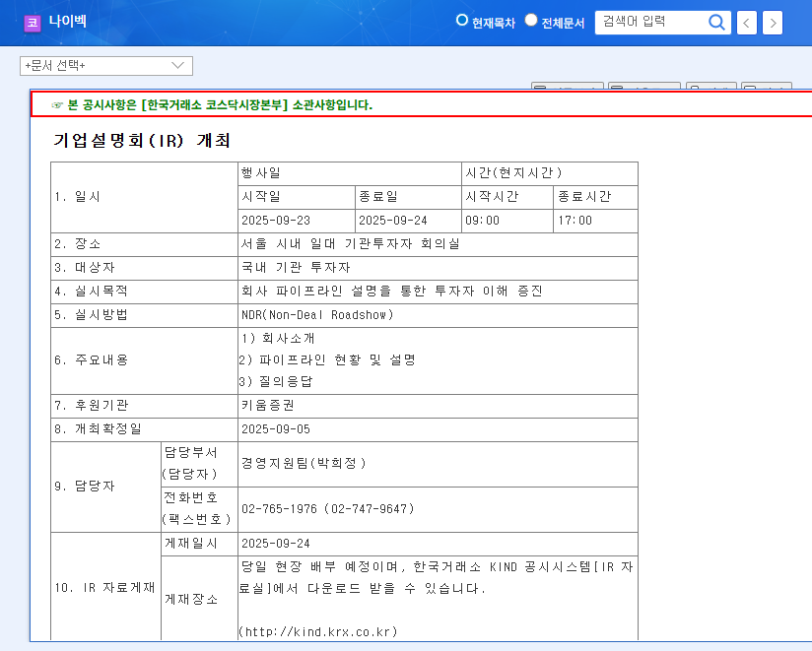Screen dimensions: 812x651
Task: Click the end time 17:00 cell
Action: [x=595, y=221]
